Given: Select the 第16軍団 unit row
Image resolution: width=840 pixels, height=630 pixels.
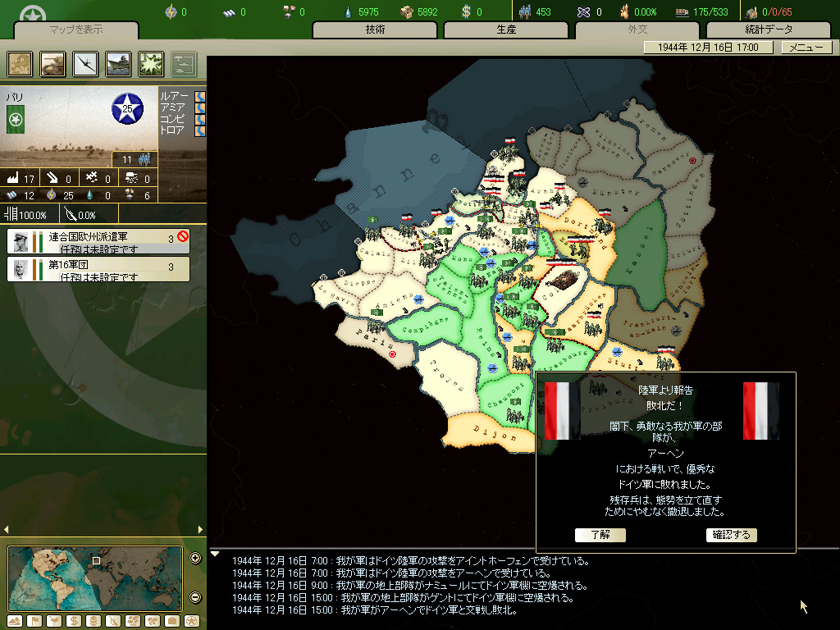Looking at the screenshot, I should (98, 269).
